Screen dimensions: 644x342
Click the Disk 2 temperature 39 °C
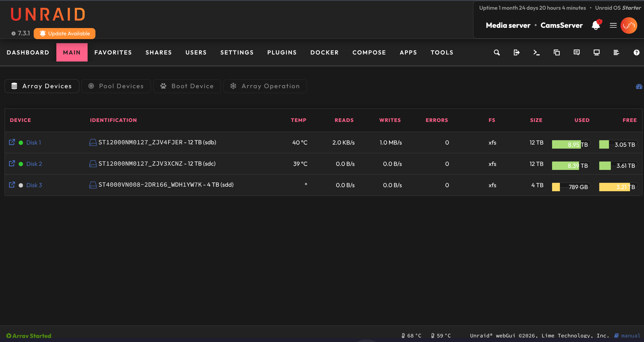[300, 164]
